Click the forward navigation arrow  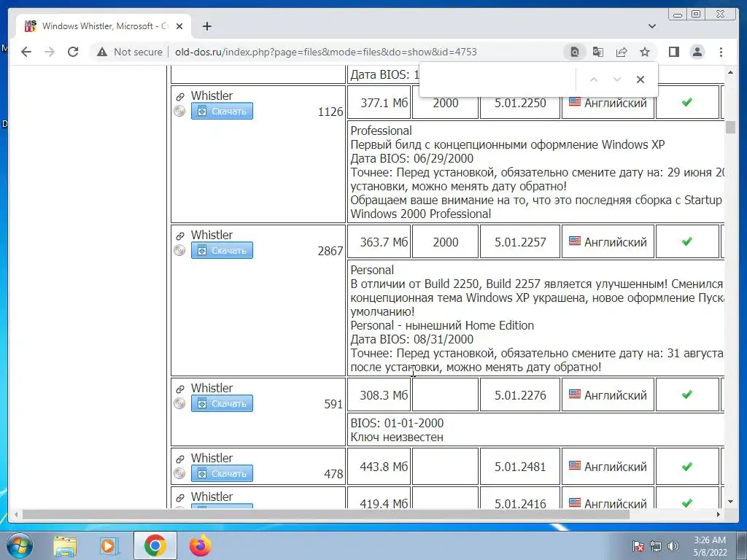(50, 52)
